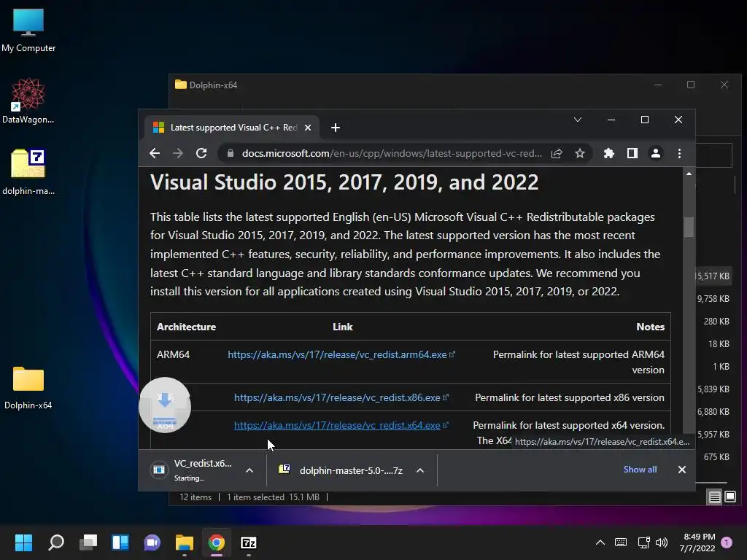Bookmark this page with the star icon
The height and width of the screenshot is (560, 747).
click(579, 153)
